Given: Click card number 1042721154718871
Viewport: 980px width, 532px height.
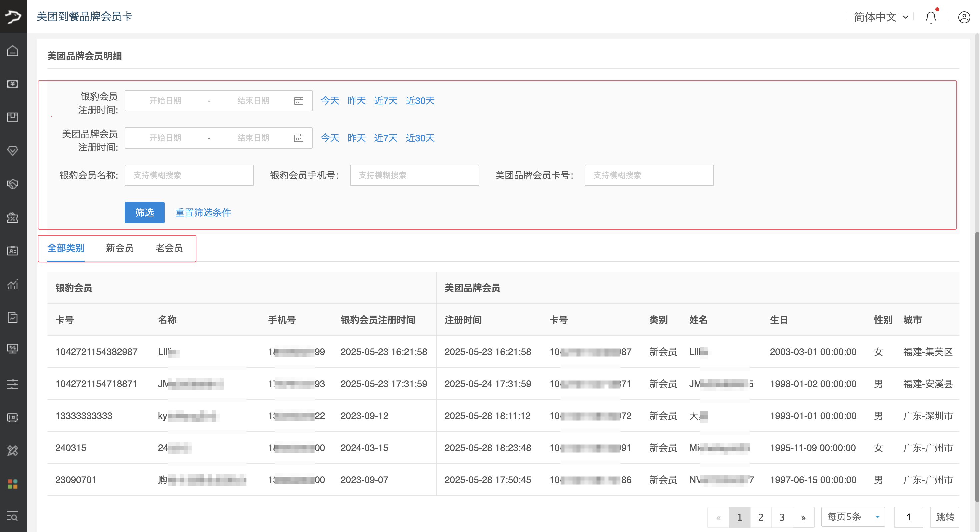Looking at the screenshot, I should [x=96, y=384].
